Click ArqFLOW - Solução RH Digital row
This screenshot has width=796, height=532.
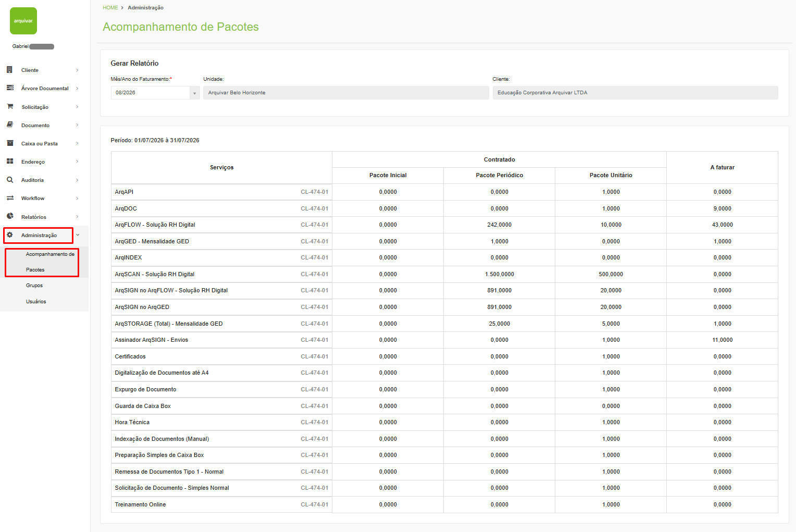point(155,225)
